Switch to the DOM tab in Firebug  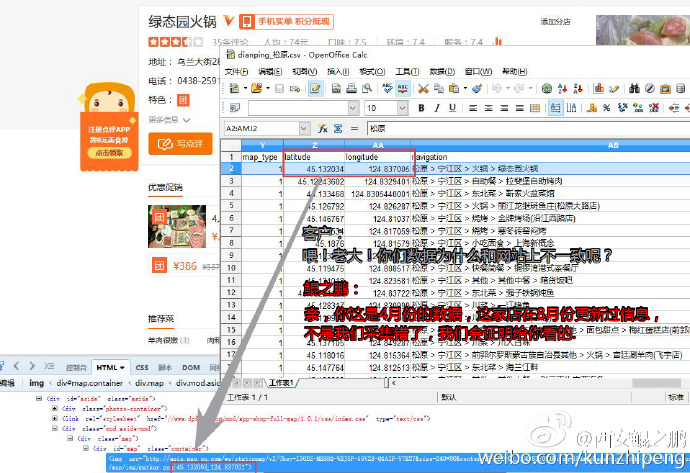191,367
